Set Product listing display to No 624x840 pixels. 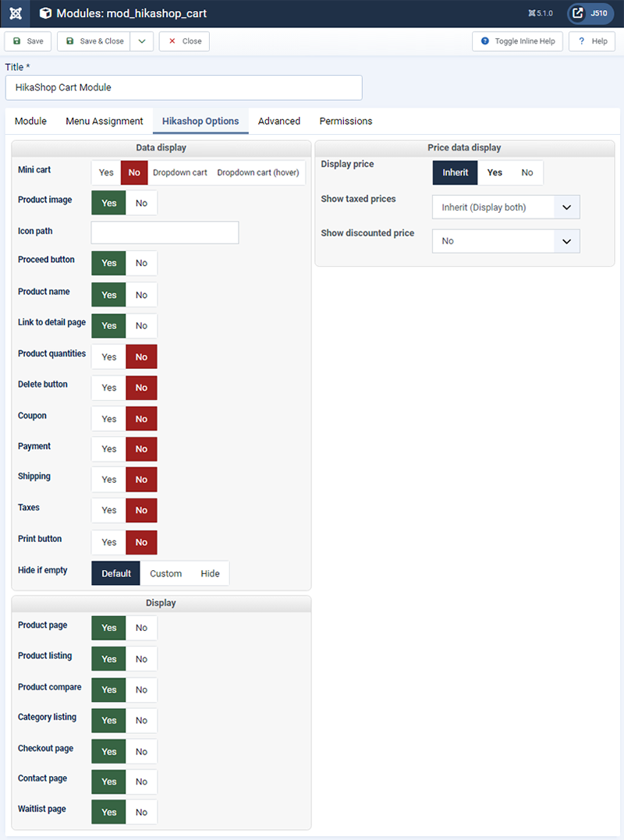141,659
